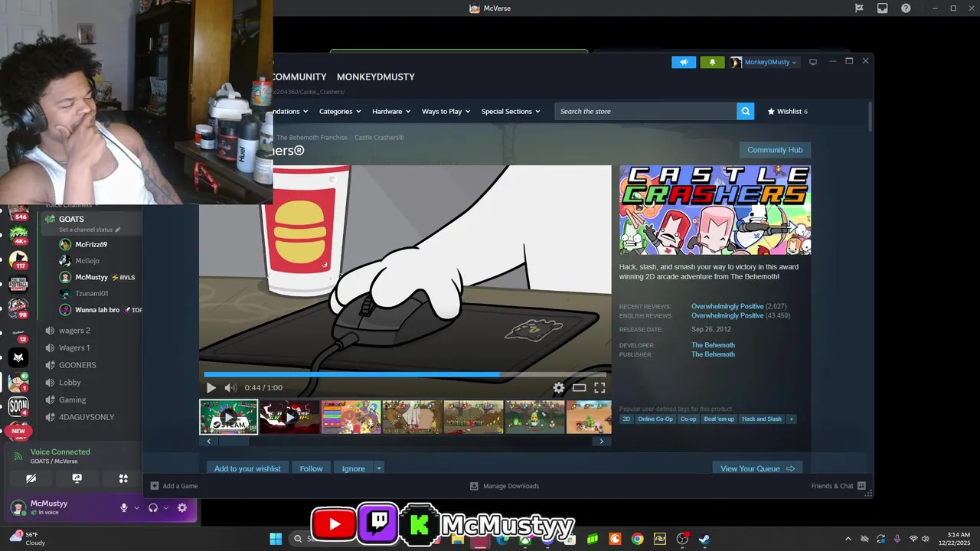Ignore this game

click(x=353, y=468)
